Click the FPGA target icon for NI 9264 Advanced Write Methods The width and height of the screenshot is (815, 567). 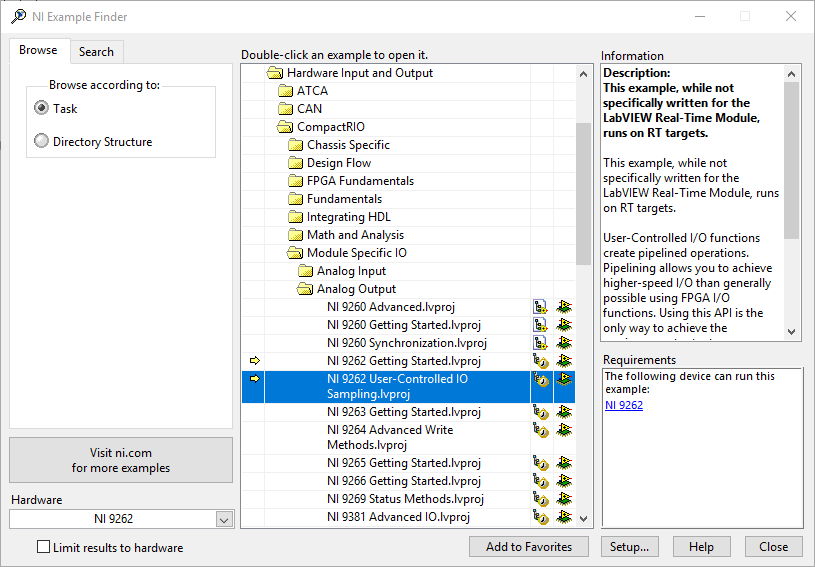564,430
